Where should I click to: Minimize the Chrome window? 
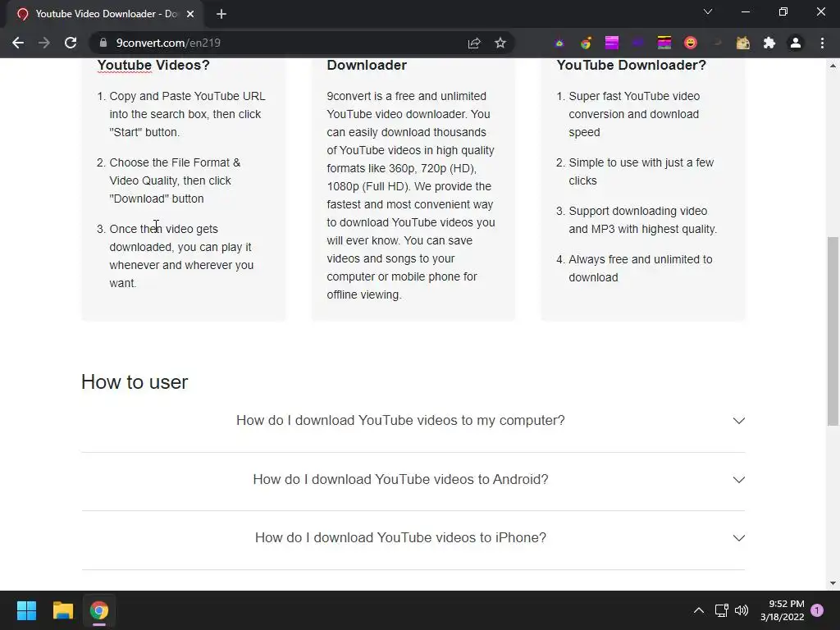746,11
